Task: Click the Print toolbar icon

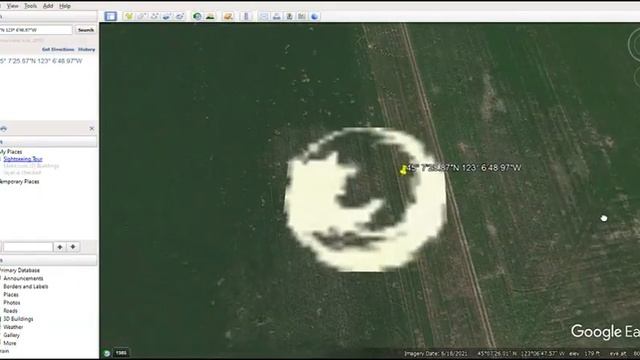Action: point(276,16)
